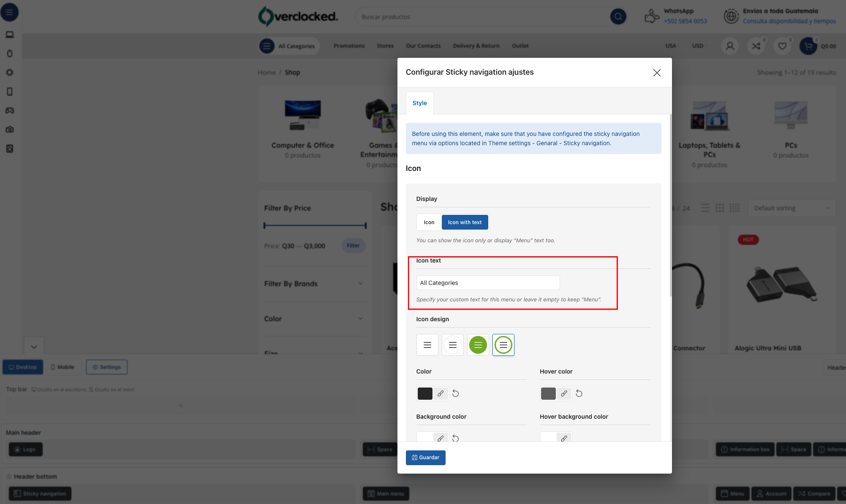The height and width of the screenshot is (504, 846).
Task: Open the Default sorting dropdown
Action: [792, 208]
